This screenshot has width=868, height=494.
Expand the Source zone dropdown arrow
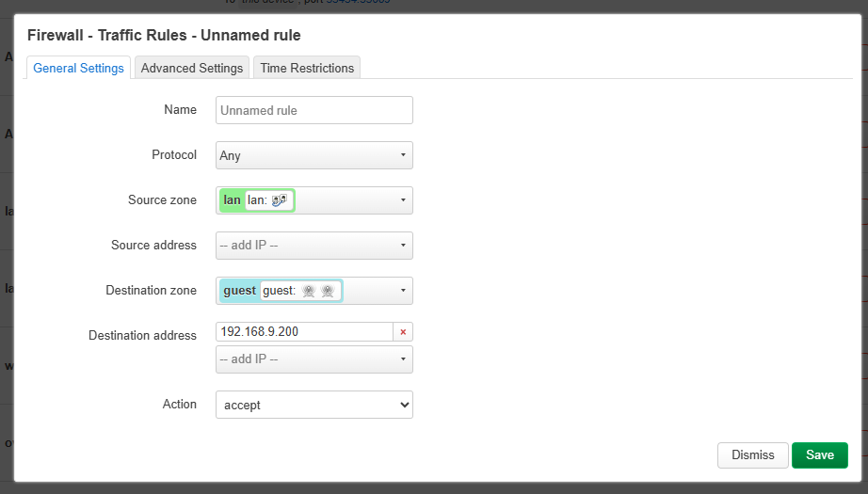(x=402, y=200)
